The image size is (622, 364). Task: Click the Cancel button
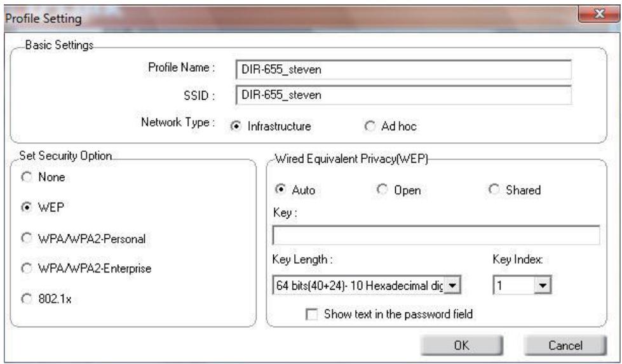click(565, 346)
